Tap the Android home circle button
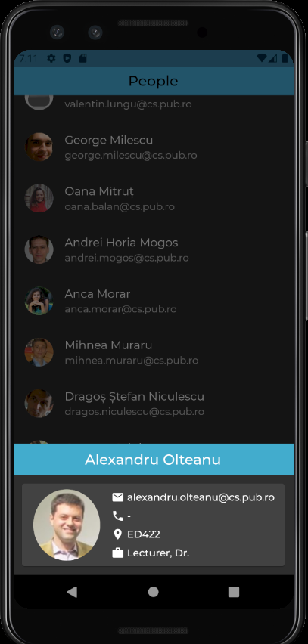Viewport: 308px width, 644px height. point(154,592)
